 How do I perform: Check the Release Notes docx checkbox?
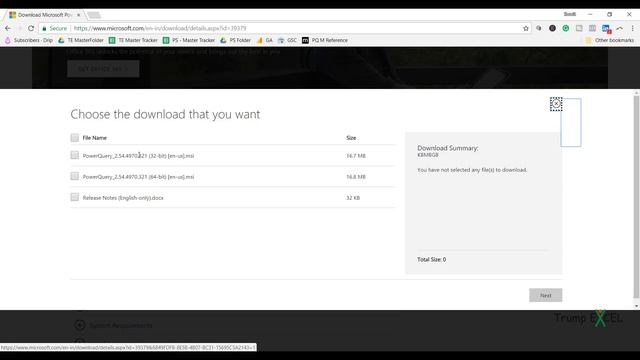(74, 197)
